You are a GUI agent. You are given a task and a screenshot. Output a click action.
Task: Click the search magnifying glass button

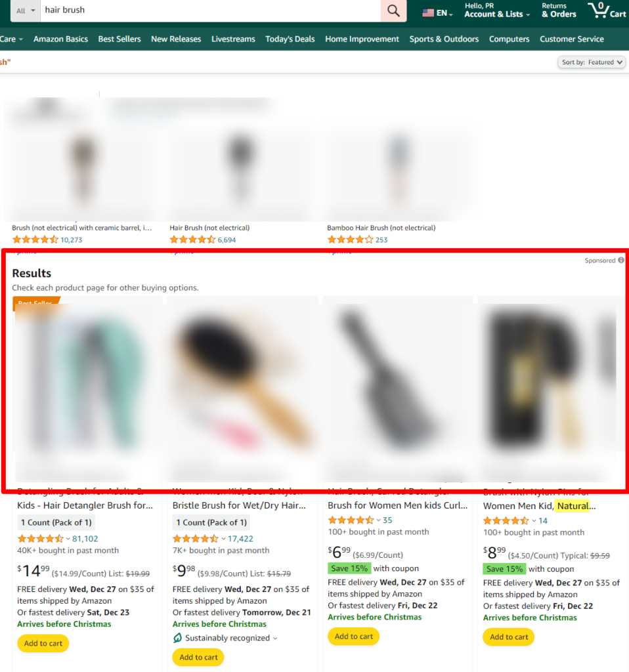393,10
